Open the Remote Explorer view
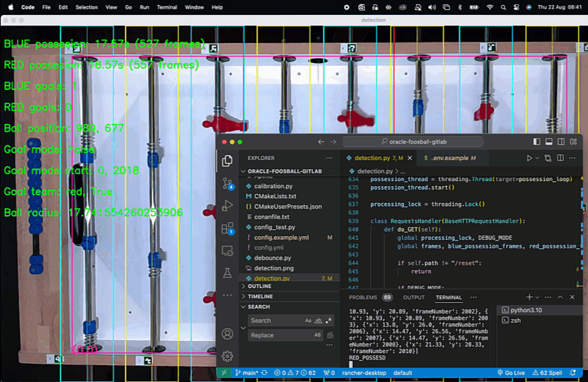This screenshot has height=382, width=588. point(227,250)
